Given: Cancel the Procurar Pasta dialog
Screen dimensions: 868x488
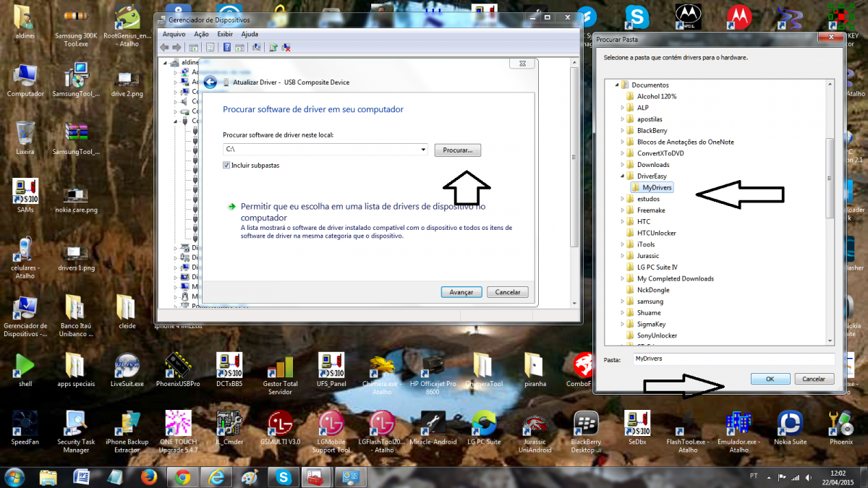Looking at the screenshot, I should 814,379.
